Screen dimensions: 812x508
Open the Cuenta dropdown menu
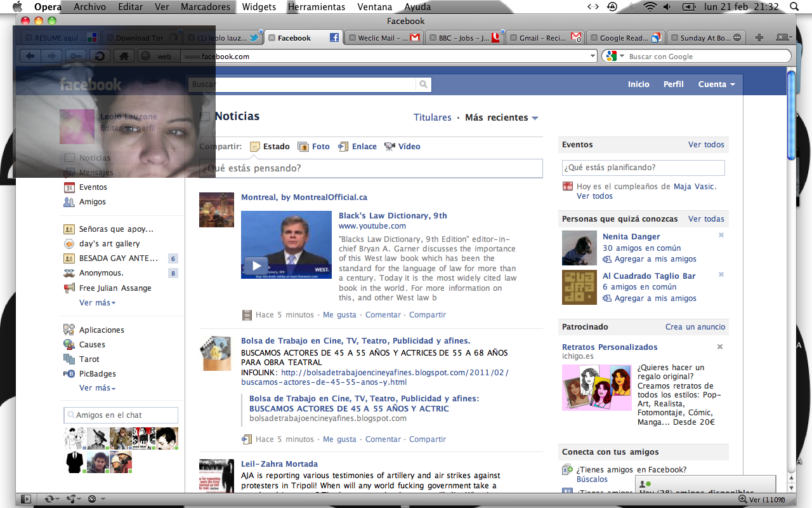[x=716, y=84]
